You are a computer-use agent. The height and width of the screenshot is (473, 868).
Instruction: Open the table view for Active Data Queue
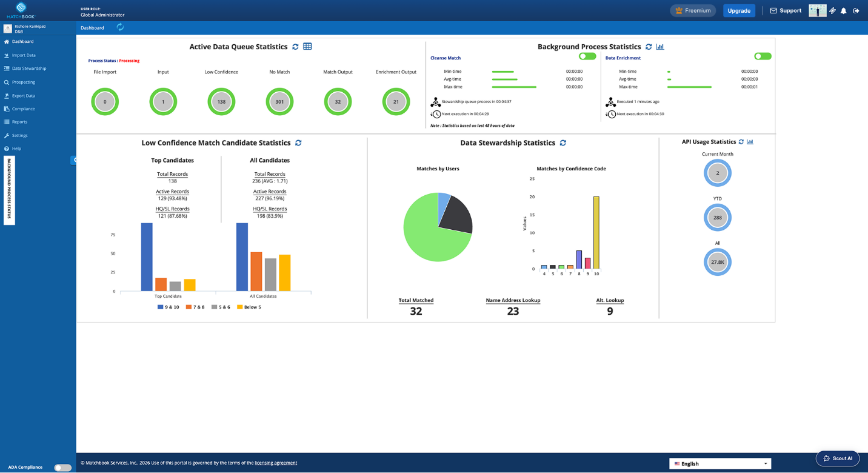(307, 47)
